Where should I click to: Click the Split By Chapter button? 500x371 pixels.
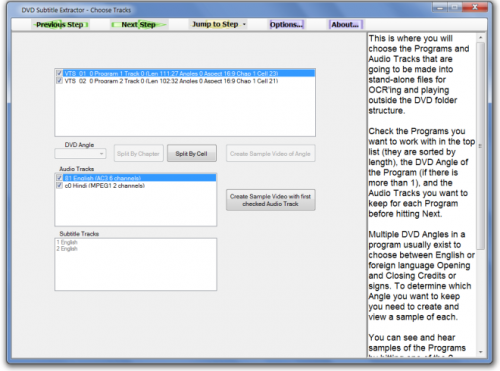pos(139,153)
